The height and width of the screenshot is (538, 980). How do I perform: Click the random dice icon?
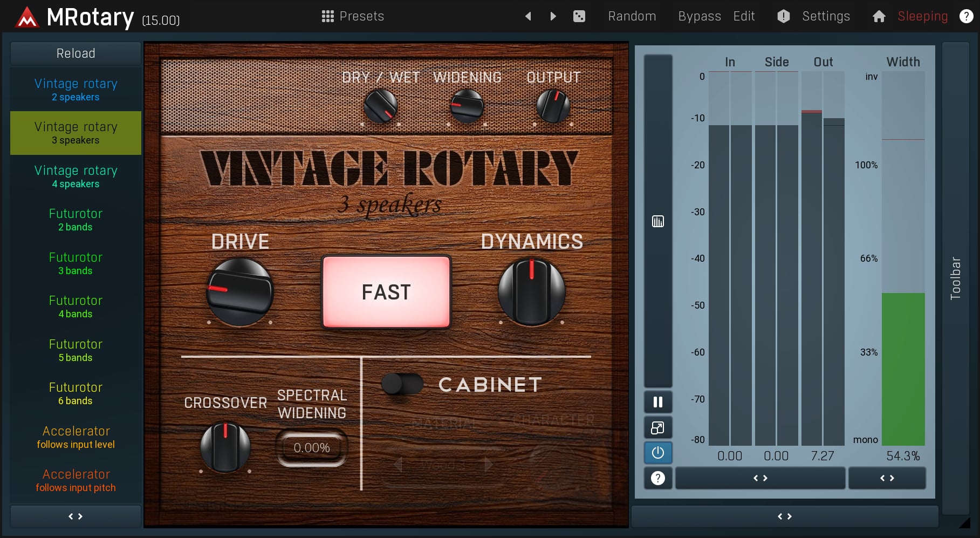pos(579,16)
